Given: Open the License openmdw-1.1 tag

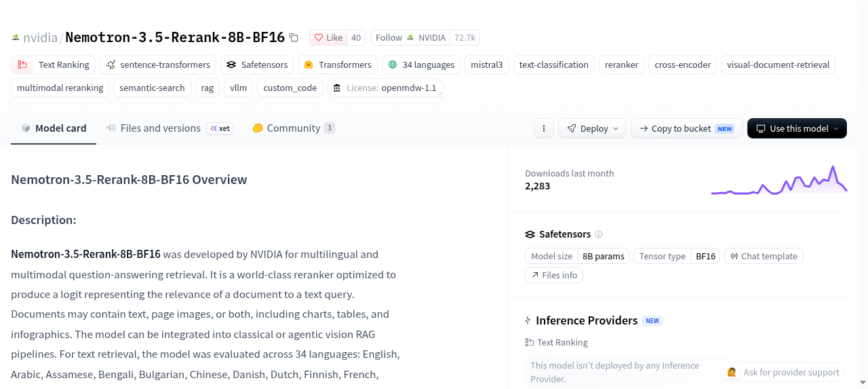Looking at the screenshot, I should pyautogui.click(x=385, y=88).
